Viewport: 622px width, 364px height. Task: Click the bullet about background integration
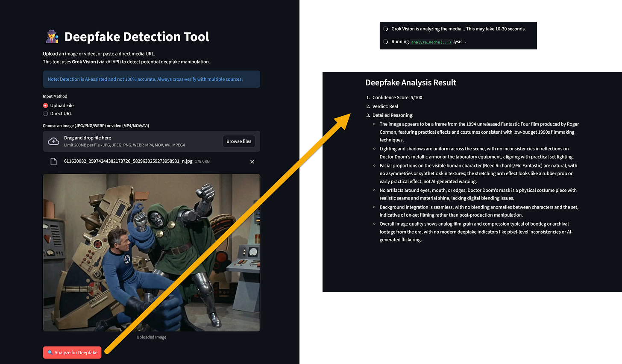pyautogui.click(x=479, y=211)
